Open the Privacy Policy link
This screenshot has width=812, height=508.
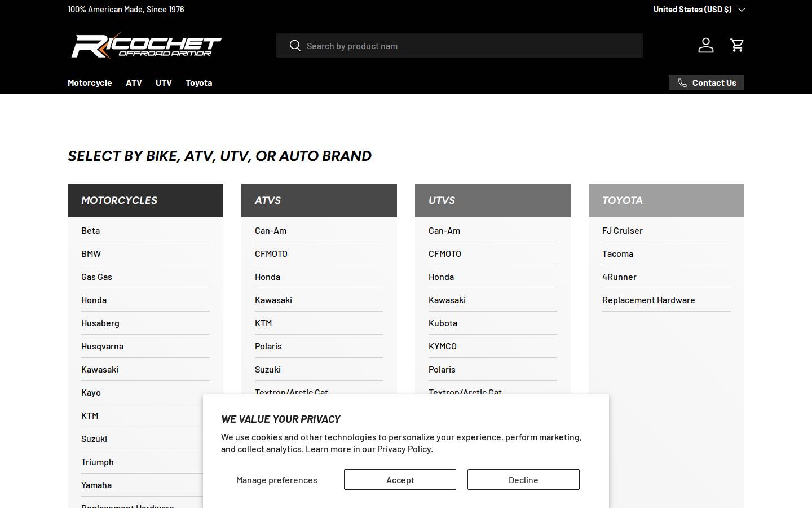pyautogui.click(x=405, y=449)
